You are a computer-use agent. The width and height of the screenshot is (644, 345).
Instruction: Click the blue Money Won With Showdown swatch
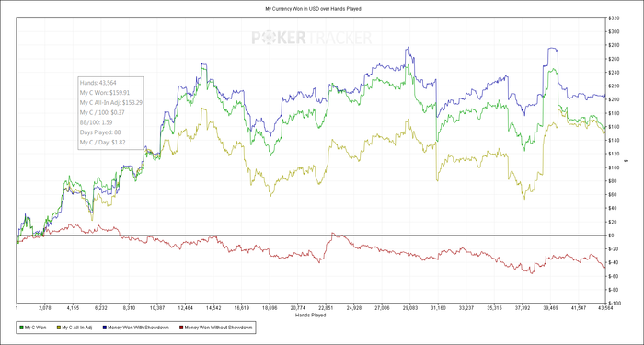[x=106, y=328]
